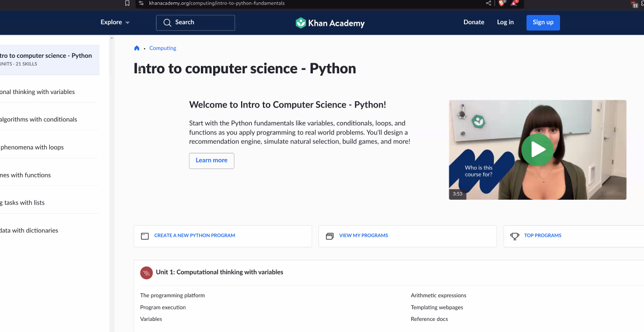Click Log in
The height and width of the screenshot is (332, 644).
[x=505, y=22]
